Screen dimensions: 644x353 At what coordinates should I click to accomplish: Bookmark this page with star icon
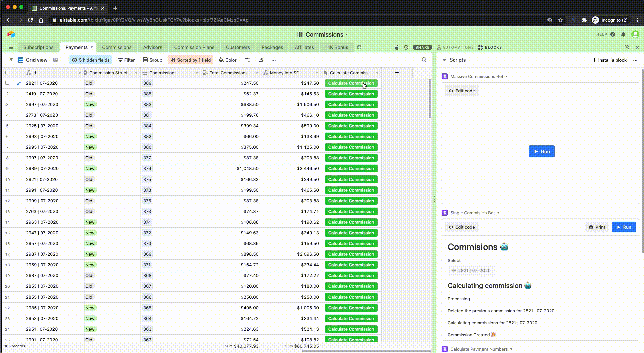(560, 20)
